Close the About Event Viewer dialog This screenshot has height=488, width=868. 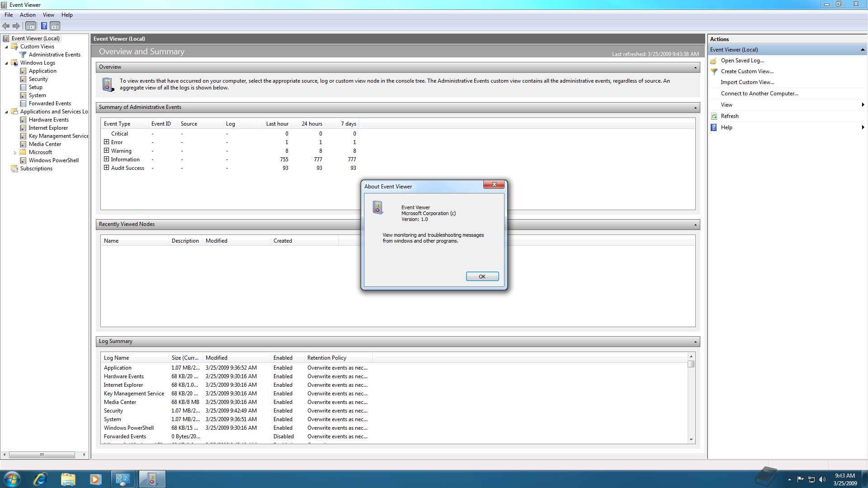coord(494,184)
